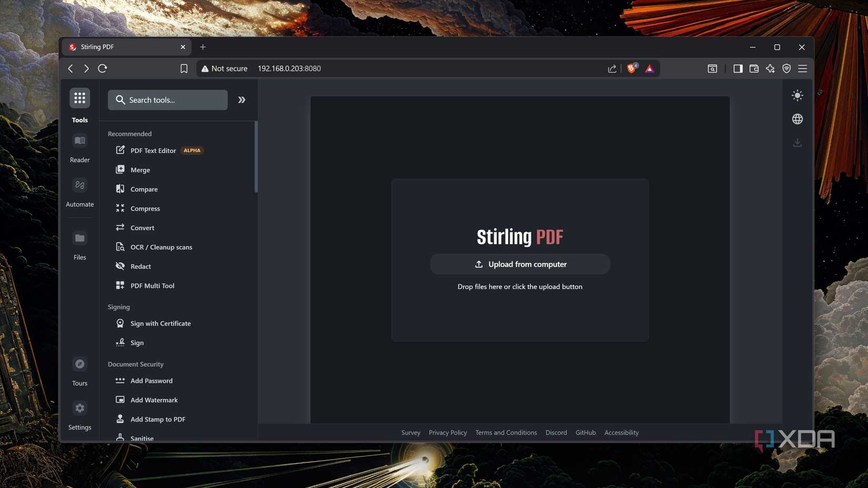
Task: Open the Tours section
Action: 79,369
